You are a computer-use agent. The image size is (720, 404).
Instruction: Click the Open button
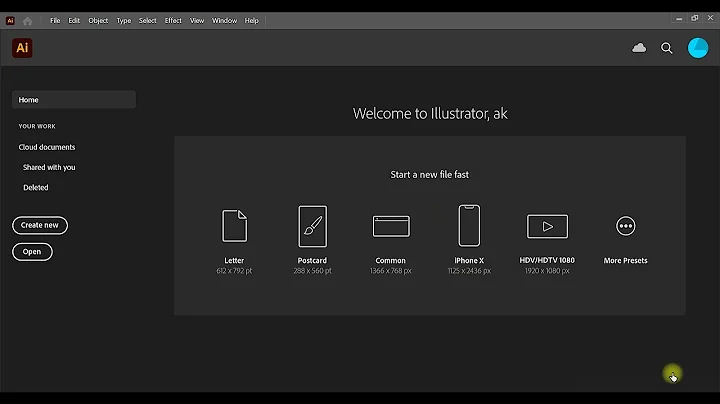tap(32, 252)
